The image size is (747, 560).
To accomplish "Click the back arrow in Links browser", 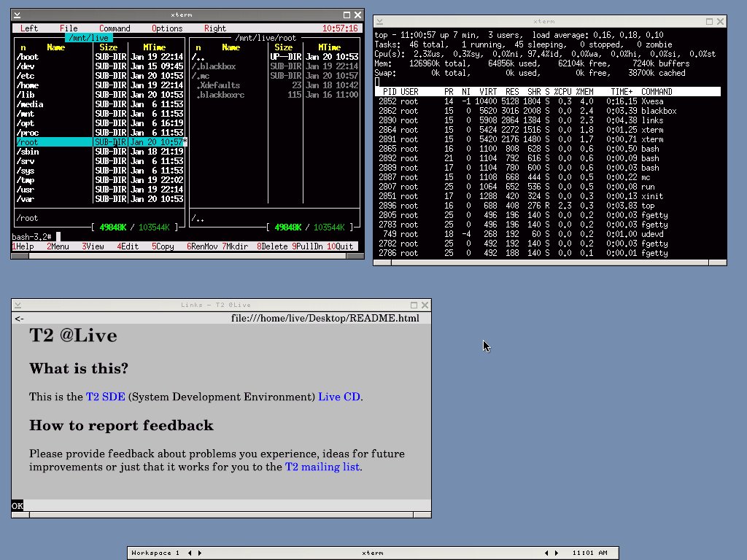I will coord(19,318).
